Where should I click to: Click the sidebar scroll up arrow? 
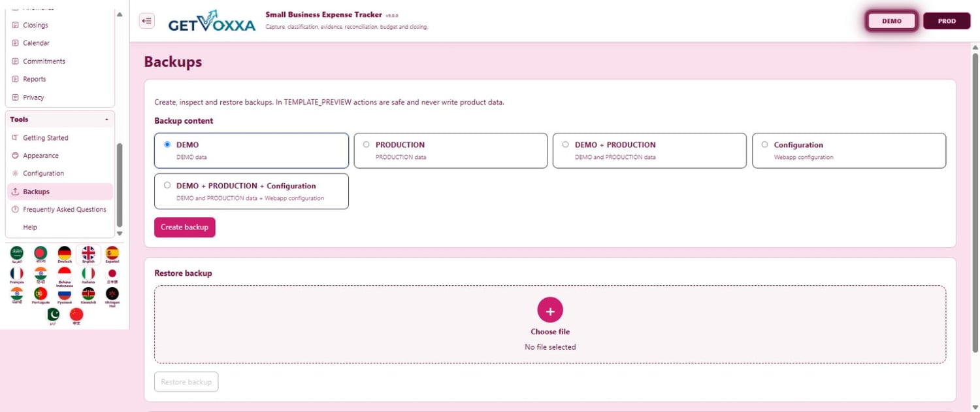click(120, 14)
